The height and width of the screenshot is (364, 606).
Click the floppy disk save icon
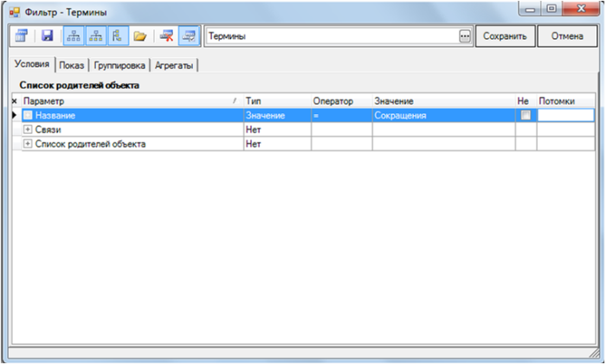pyautogui.click(x=48, y=36)
